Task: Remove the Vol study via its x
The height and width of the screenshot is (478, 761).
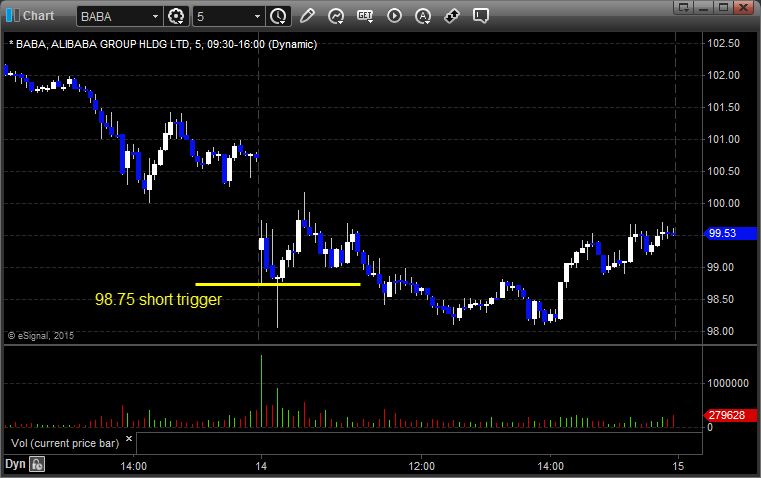Action: [x=129, y=439]
